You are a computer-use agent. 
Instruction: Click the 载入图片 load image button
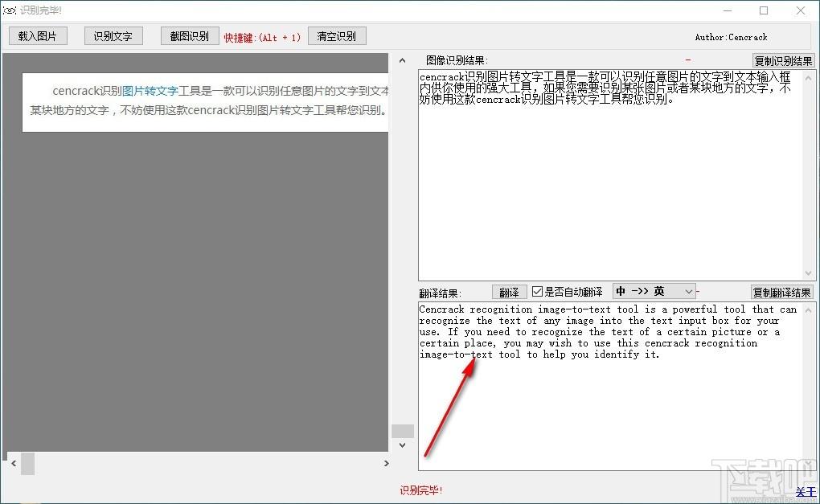[38, 36]
